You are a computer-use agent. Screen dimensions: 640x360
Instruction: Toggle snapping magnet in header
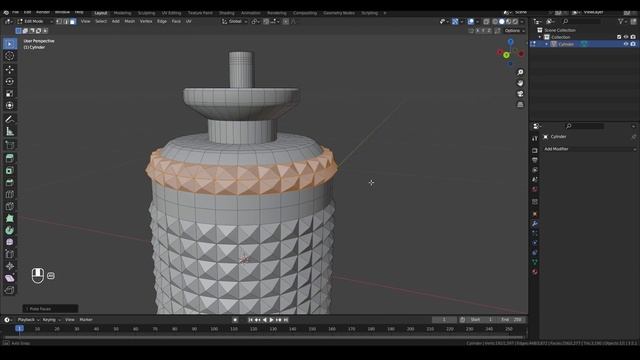[266, 21]
